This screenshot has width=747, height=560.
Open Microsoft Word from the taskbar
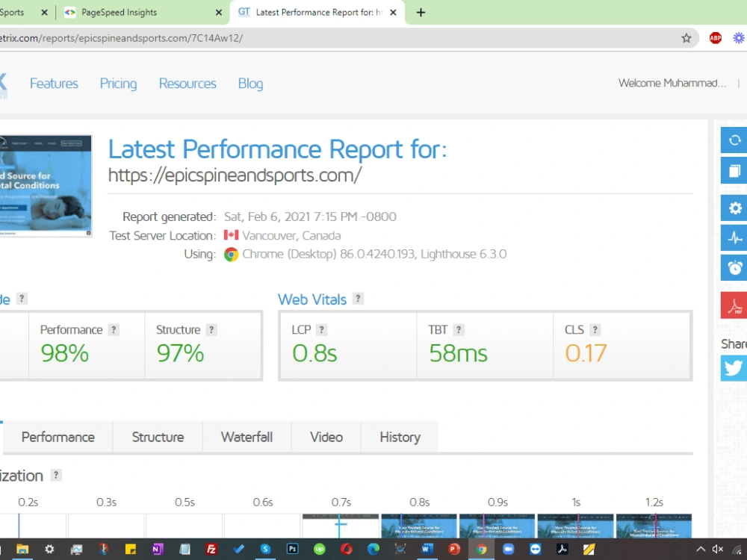[427, 549]
